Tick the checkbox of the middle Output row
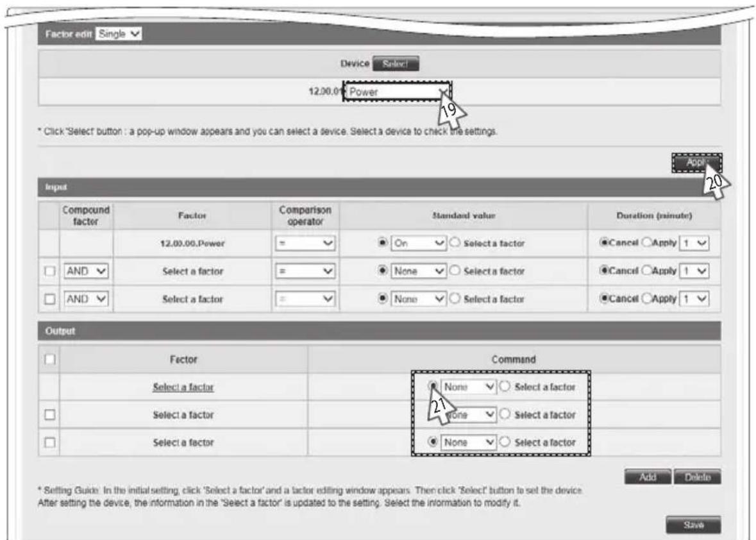Screen dimensions: 756x540 [49, 415]
